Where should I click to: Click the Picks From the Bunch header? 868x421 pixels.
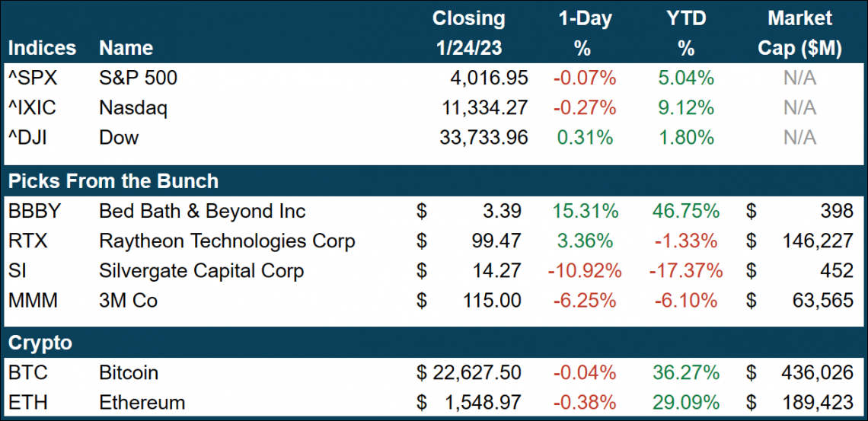point(113,181)
